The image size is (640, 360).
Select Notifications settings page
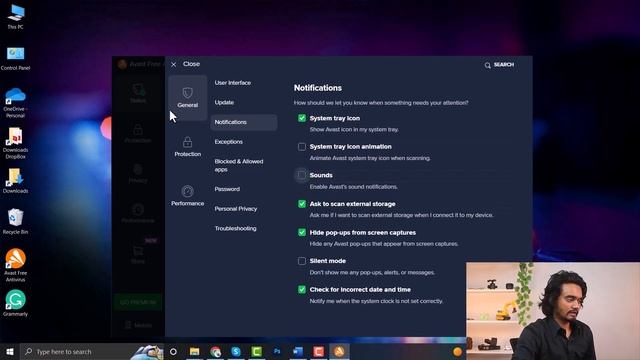tap(244, 122)
